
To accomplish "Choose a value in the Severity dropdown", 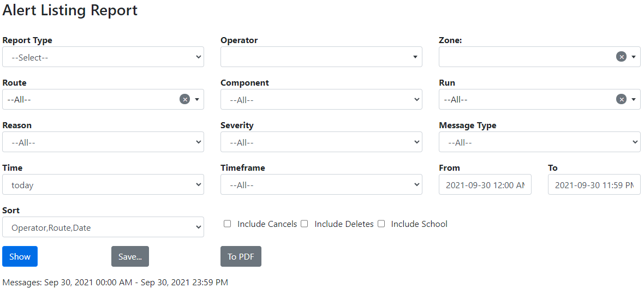I will pos(321,142).
